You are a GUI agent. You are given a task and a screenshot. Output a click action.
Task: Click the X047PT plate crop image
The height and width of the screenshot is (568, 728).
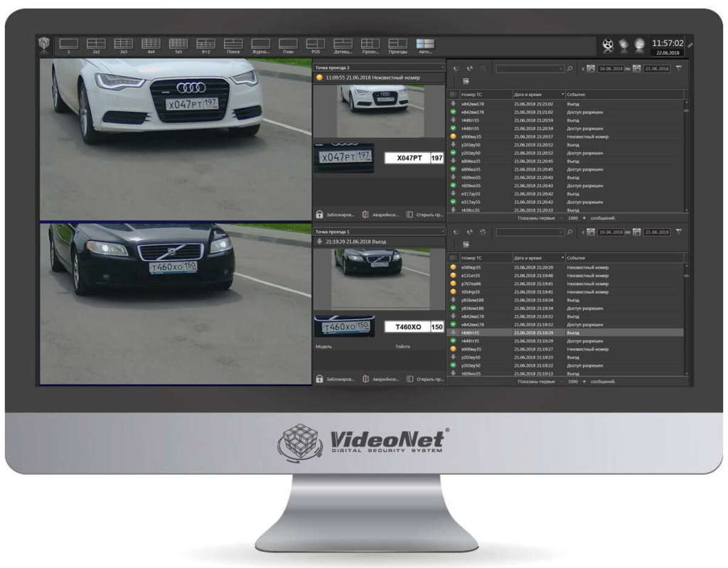[x=344, y=158]
